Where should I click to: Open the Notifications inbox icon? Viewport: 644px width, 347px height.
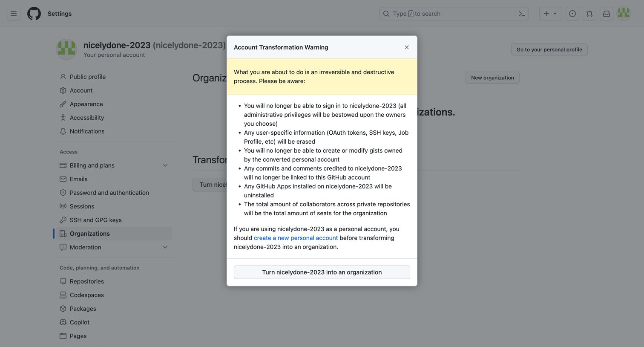pos(607,14)
